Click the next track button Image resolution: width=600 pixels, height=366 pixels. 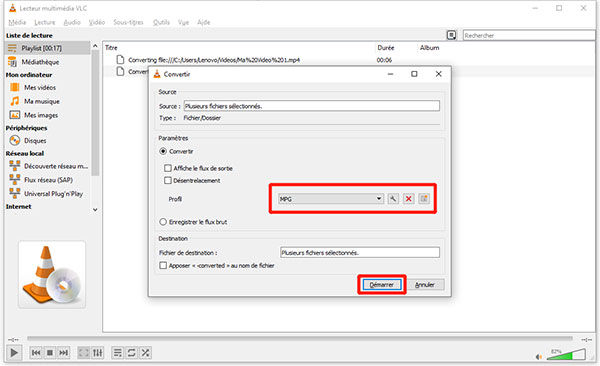(64, 353)
